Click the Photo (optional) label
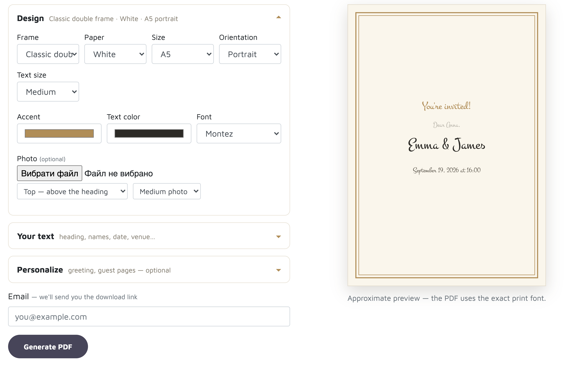 pyautogui.click(x=41, y=159)
